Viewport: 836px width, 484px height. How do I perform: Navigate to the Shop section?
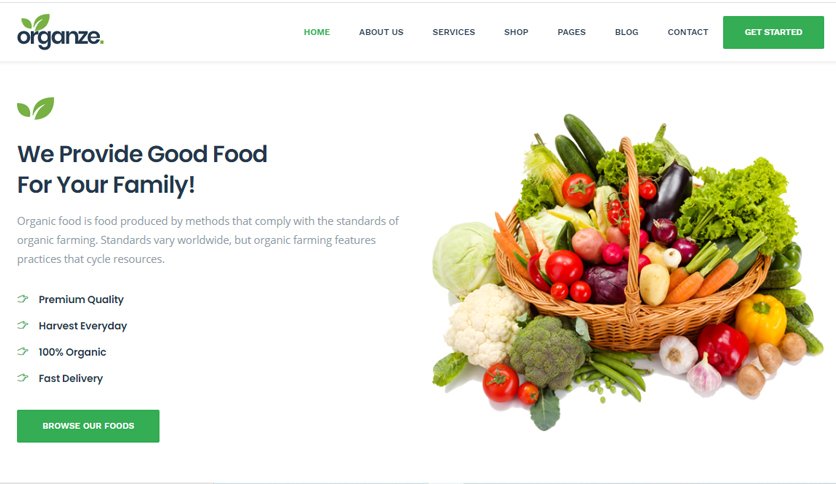pyautogui.click(x=516, y=32)
